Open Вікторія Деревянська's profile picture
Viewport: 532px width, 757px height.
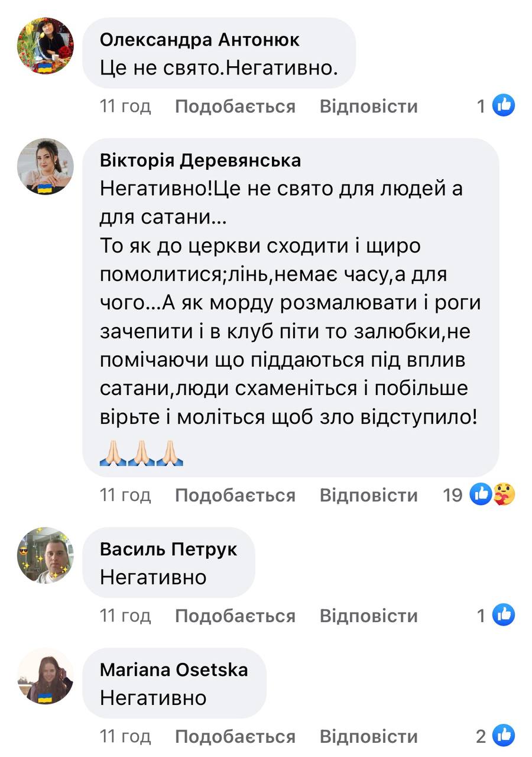[x=46, y=167]
